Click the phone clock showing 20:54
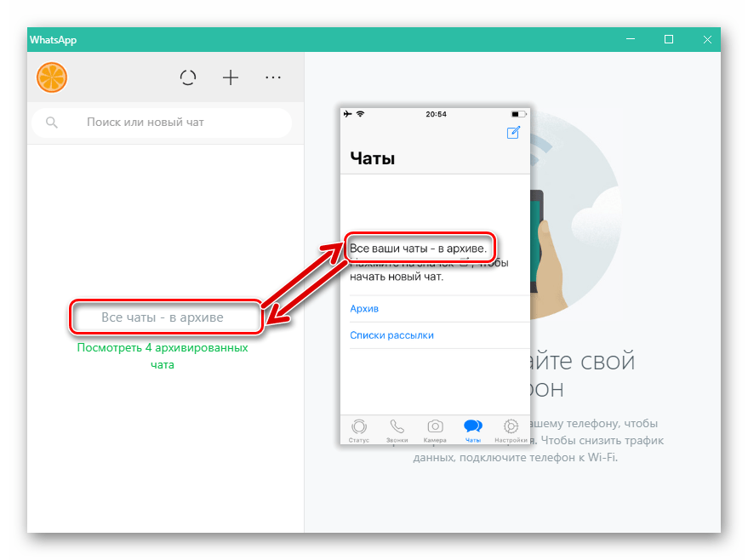This screenshot has width=748, height=560. point(436,114)
